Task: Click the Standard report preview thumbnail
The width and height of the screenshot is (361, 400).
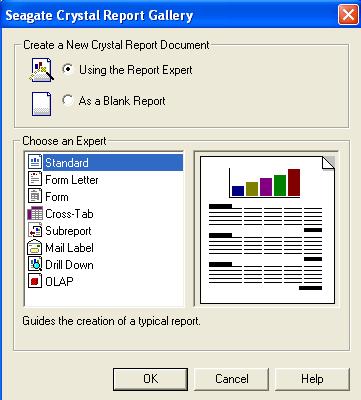Action: [x=267, y=230]
